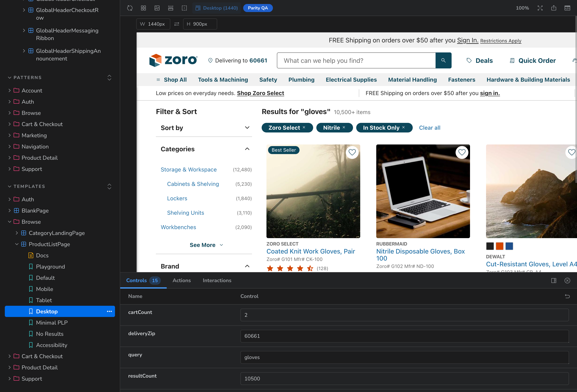Change addon panel orientation icon
Screen dimensions: 577x392
tap(554, 280)
